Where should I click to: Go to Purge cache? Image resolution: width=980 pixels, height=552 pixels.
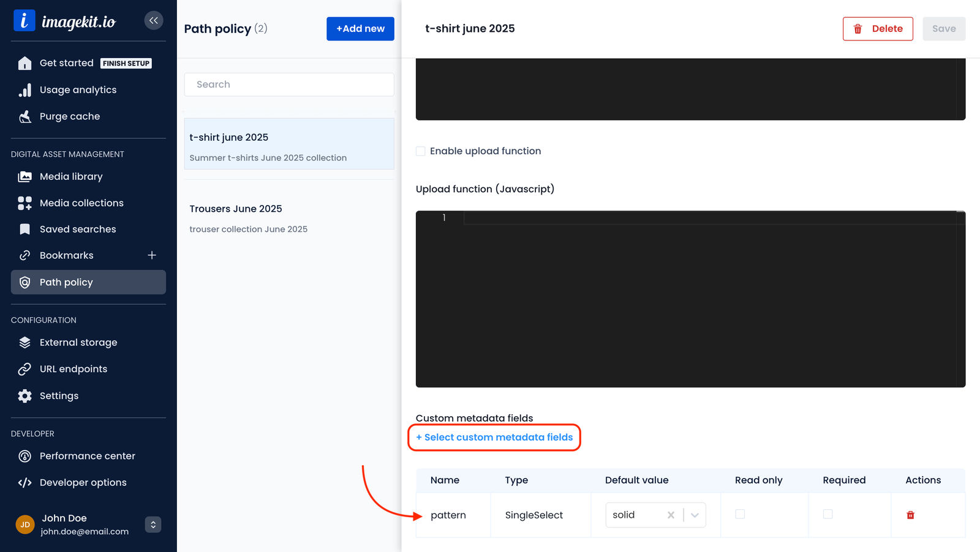[x=70, y=116]
